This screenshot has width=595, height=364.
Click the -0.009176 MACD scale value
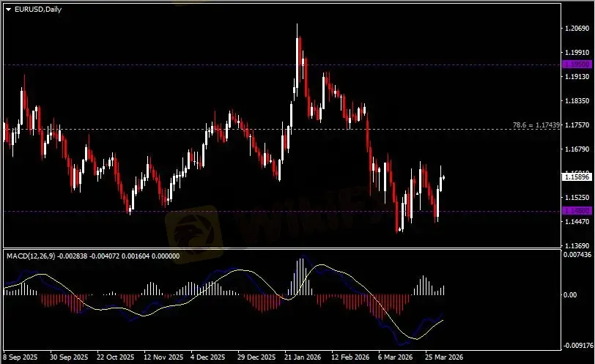(x=574, y=345)
